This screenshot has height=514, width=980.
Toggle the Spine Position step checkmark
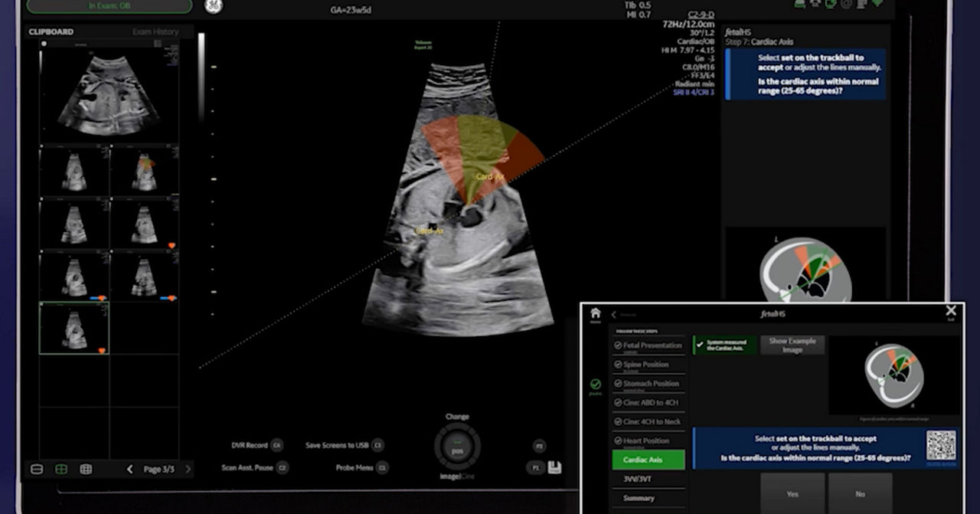coord(618,365)
